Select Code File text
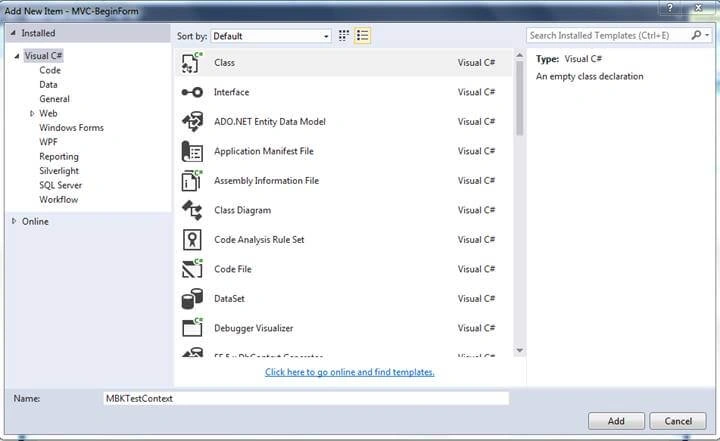 point(232,269)
